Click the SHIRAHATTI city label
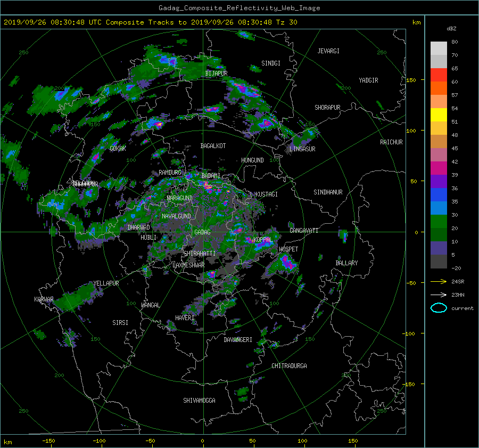Viewport: 479px width, 448px height. (x=200, y=254)
